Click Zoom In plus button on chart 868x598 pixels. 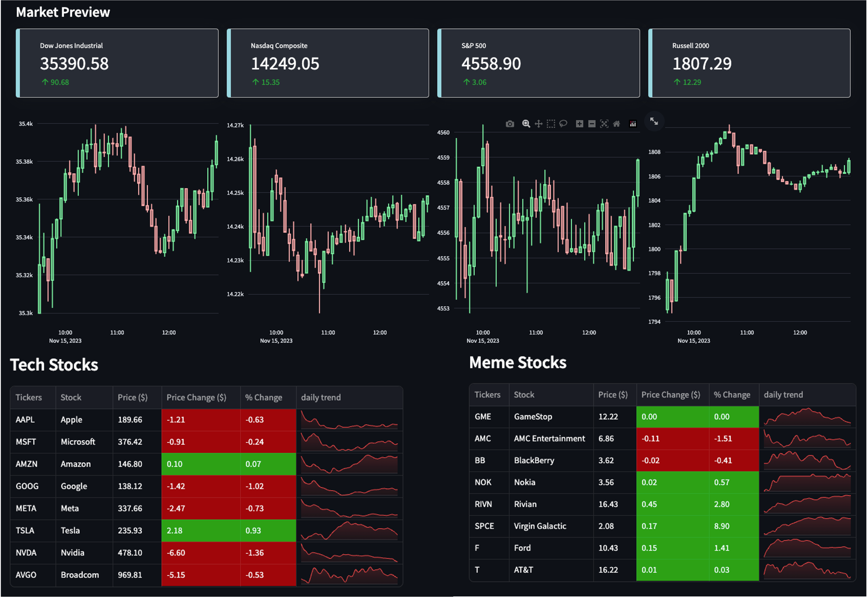579,124
